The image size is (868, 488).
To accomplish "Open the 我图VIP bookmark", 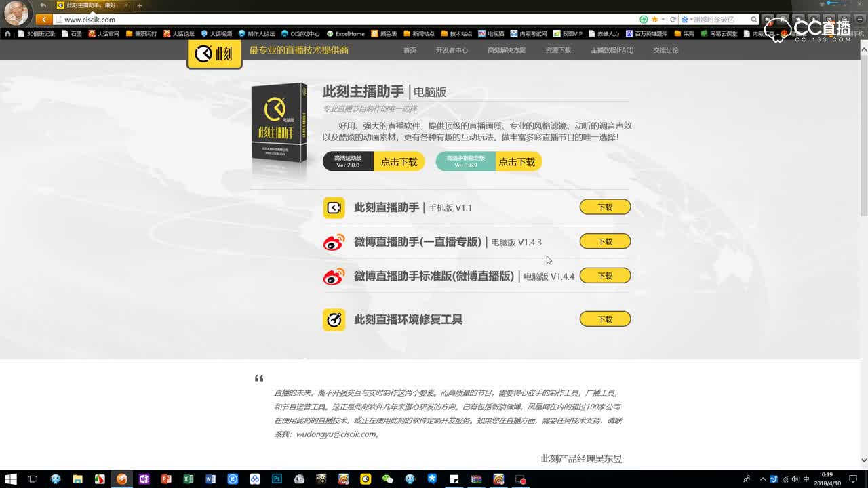I will pos(568,33).
